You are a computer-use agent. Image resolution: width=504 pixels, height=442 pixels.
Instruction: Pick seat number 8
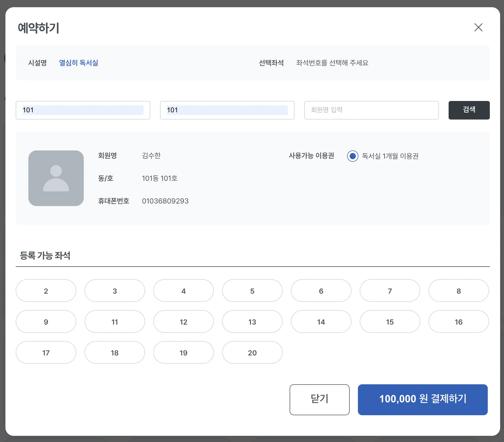pos(458,291)
